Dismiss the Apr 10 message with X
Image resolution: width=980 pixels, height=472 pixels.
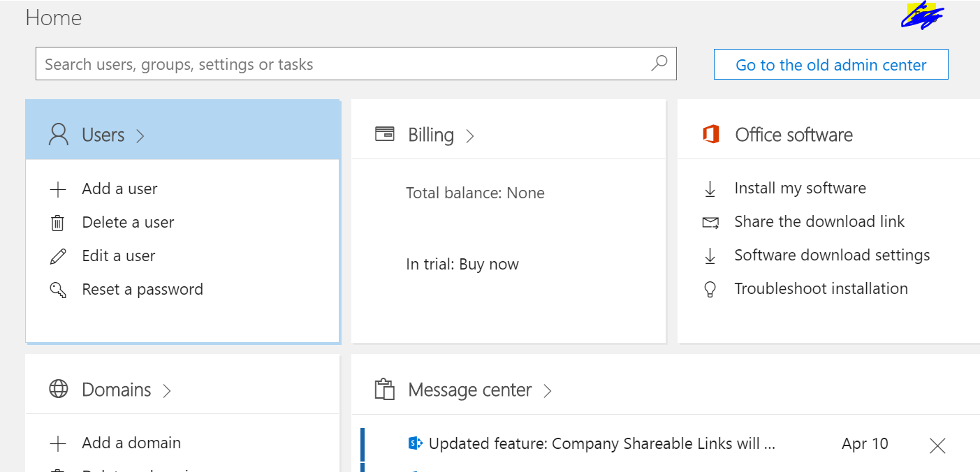(937, 445)
